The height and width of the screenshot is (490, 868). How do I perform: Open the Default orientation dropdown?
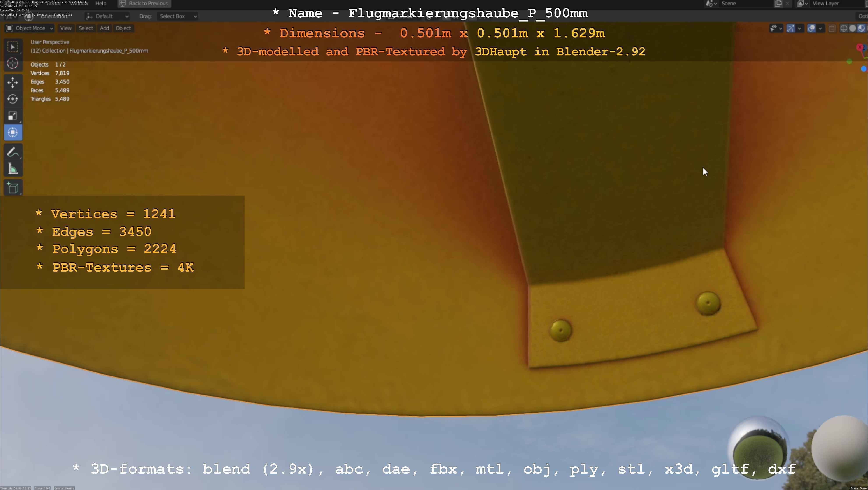(107, 16)
